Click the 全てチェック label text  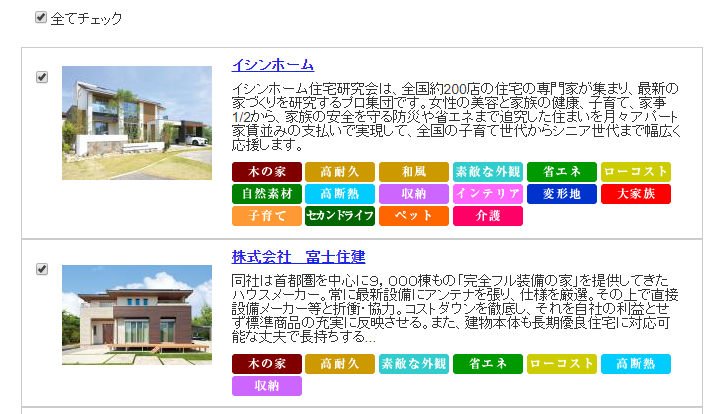point(86,19)
